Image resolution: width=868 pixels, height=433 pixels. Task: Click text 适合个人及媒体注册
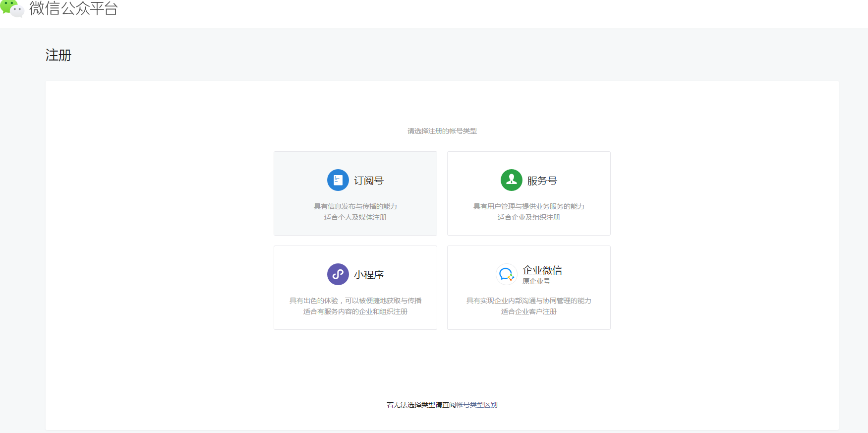pos(355,217)
